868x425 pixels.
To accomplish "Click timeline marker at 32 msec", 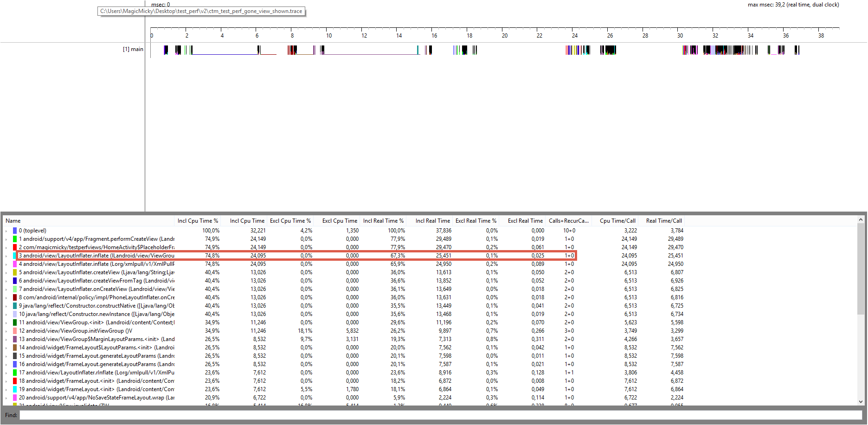I will (x=715, y=36).
